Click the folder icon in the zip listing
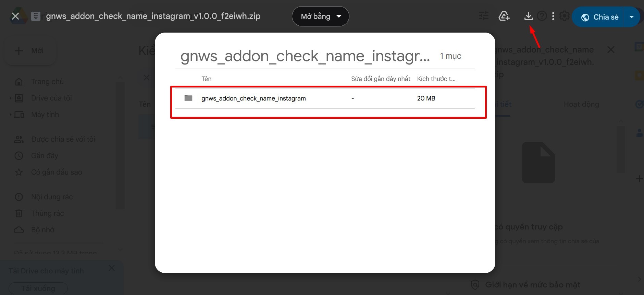The image size is (644, 295). click(x=188, y=98)
